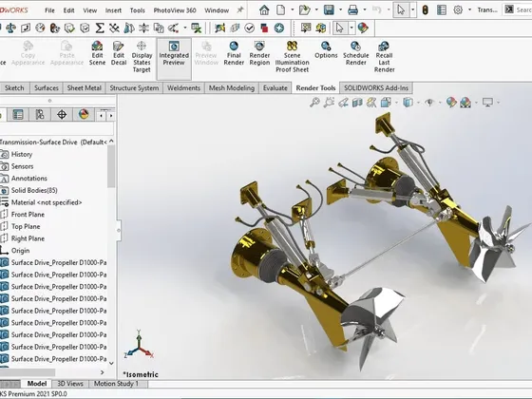Viewport: 532px width, 399px height.
Task: Open the View menu
Action: [90, 10]
